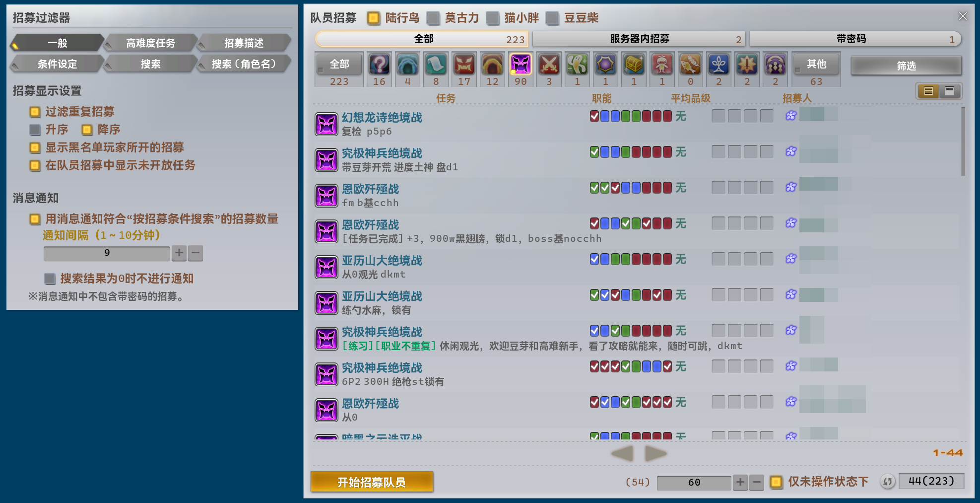Select the red mandragora figure category icon
The width and height of the screenshot is (980, 503).
click(x=662, y=65)
